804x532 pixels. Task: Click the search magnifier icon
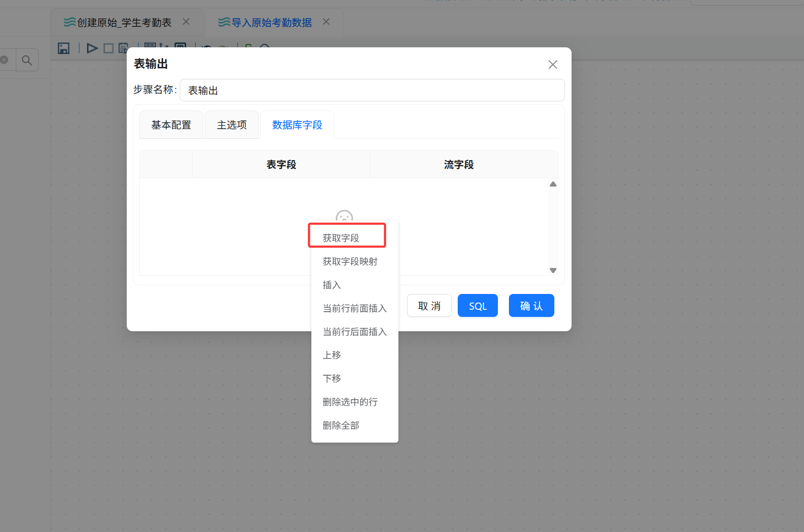click(x=27, y=60)
